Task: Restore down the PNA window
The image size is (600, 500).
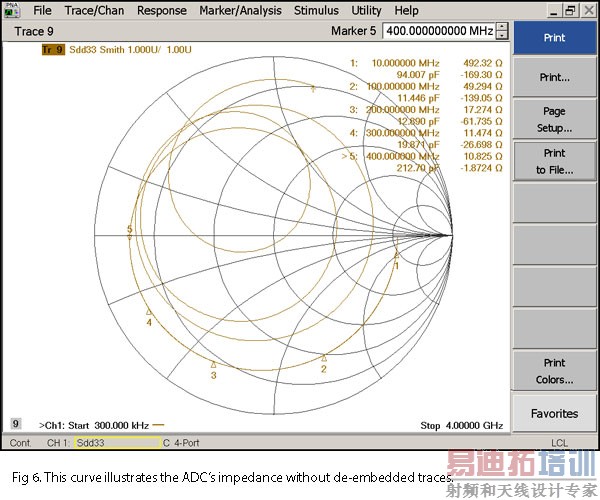Action: (570, 11)
